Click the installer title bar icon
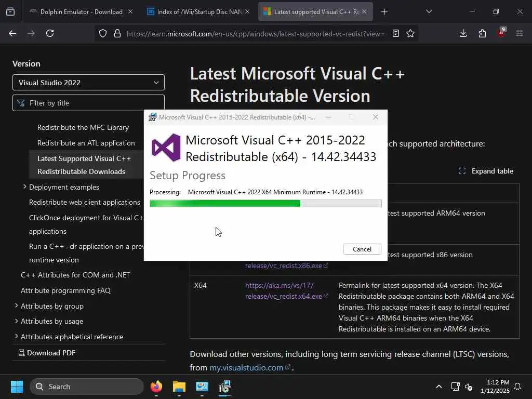Image resolution: width=532 pixels, height=399 pixels. pos(153,117)
